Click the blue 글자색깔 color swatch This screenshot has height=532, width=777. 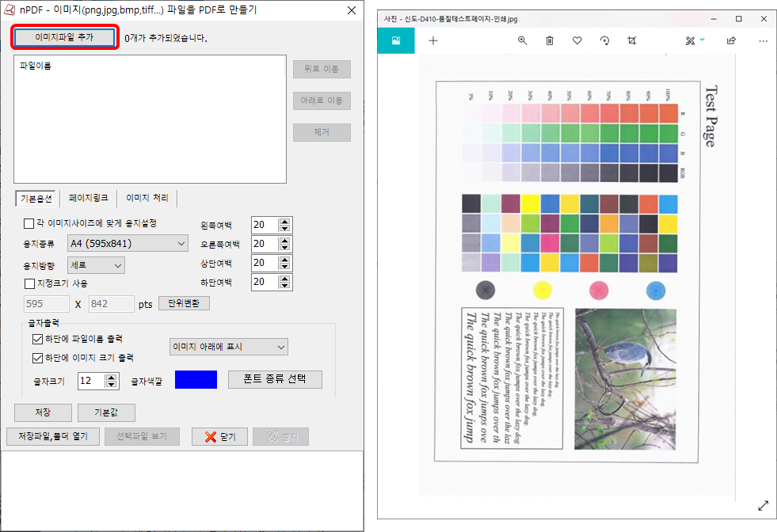coord(196,380)
